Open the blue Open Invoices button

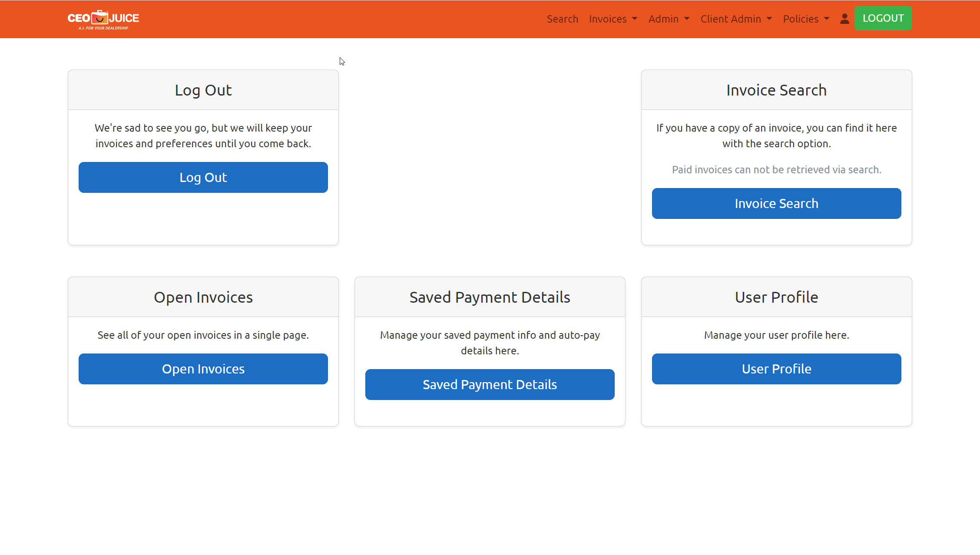(203, 369)
